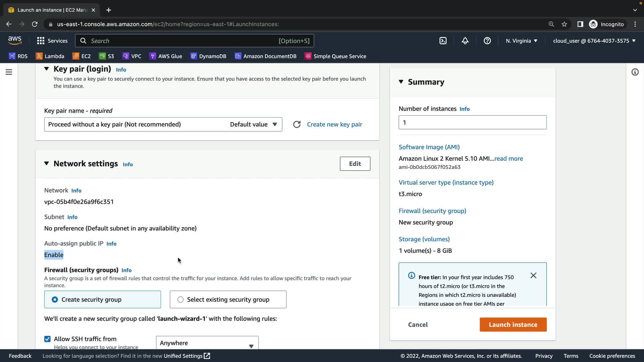Open the S3 favorites bar item
This screenshot has height=362, width=644.
click(107, 56)
